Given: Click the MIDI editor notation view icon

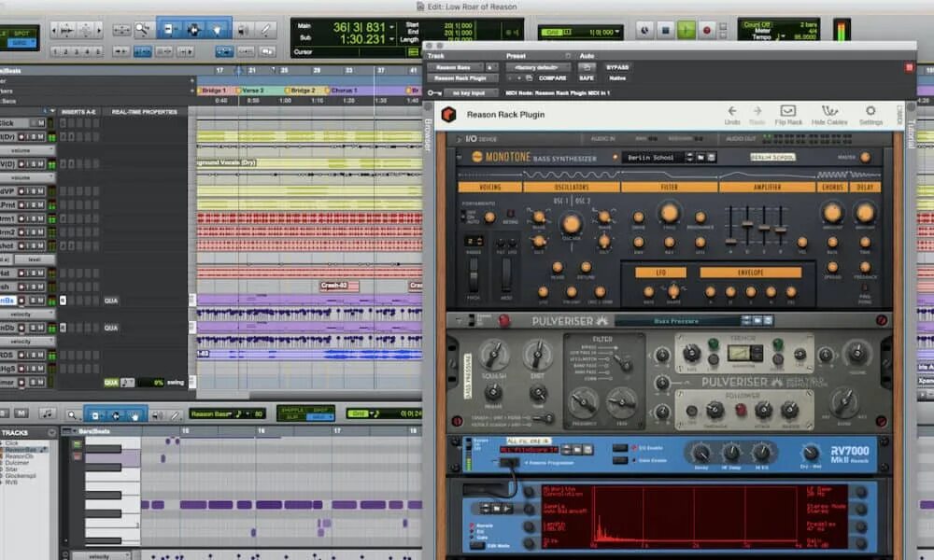Looking at the screenshot, I should point(47,413).
